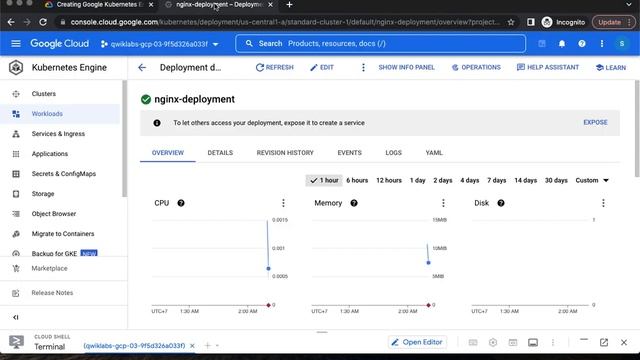Show Disk chart help tooltip icon
640x360 pixels.
point(501,203)
